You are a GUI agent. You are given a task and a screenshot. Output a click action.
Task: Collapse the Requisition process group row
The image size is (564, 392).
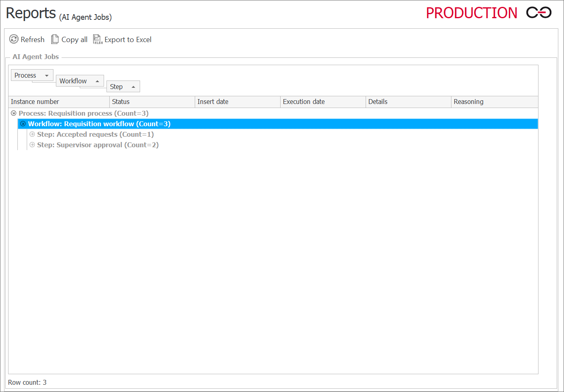(14, 113)
